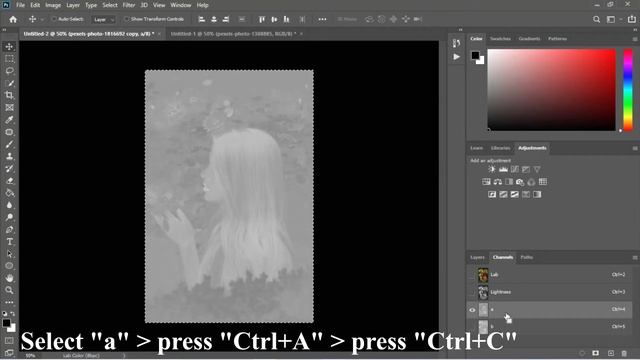Open the collapsed History panel icon
The width and height of the screenshot is (640, 360).
tap(456, 43)
